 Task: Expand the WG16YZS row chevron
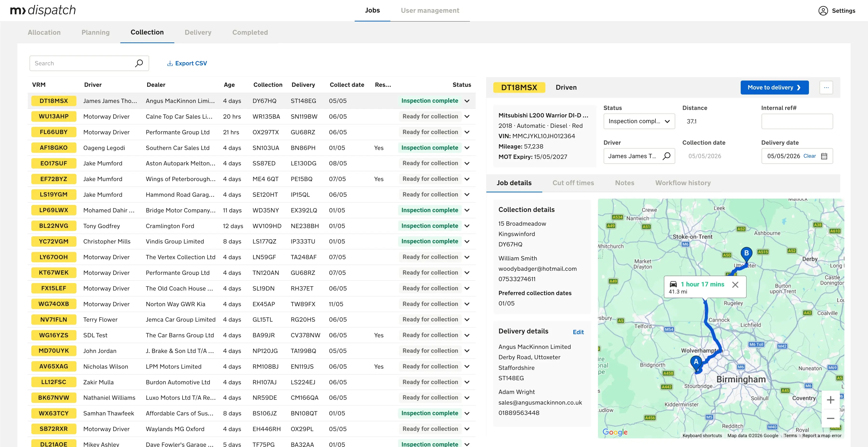coord(467,335)
